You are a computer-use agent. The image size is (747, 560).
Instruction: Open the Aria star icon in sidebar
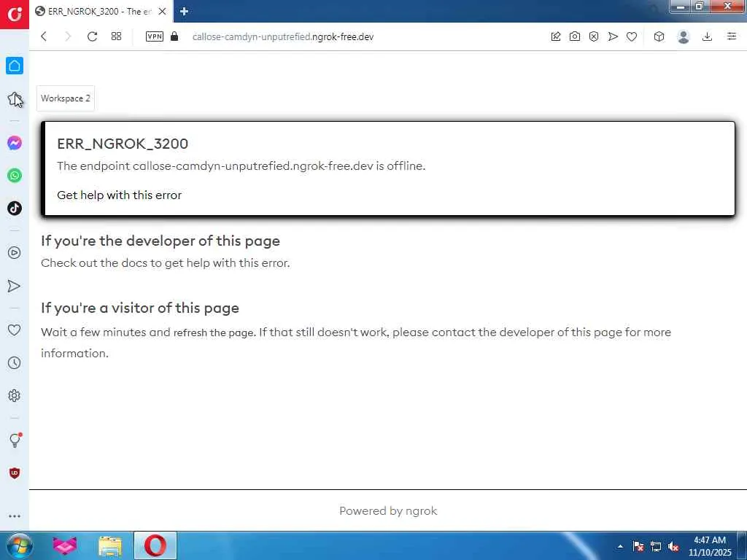tap(15, 98)
